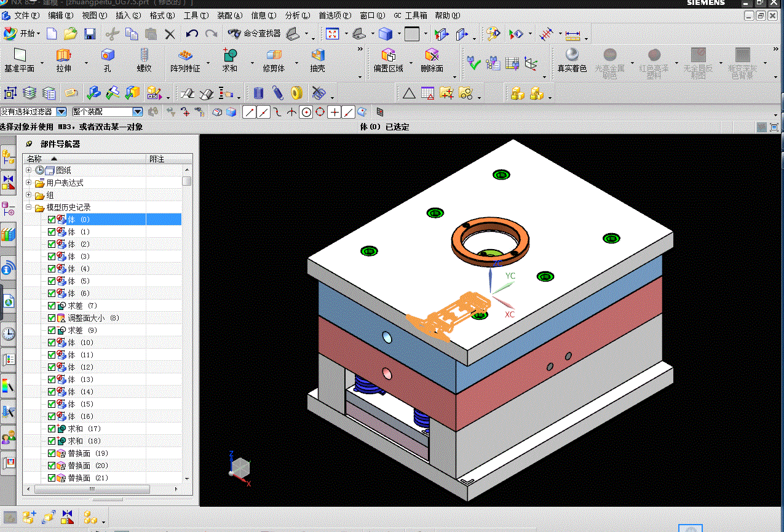
Task: Select 求和 unite tool
Action: (230, 62)
